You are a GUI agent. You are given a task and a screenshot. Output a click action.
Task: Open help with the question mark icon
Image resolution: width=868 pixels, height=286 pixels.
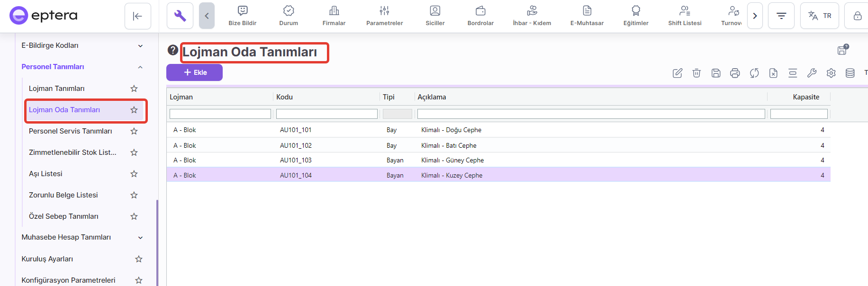173,50
